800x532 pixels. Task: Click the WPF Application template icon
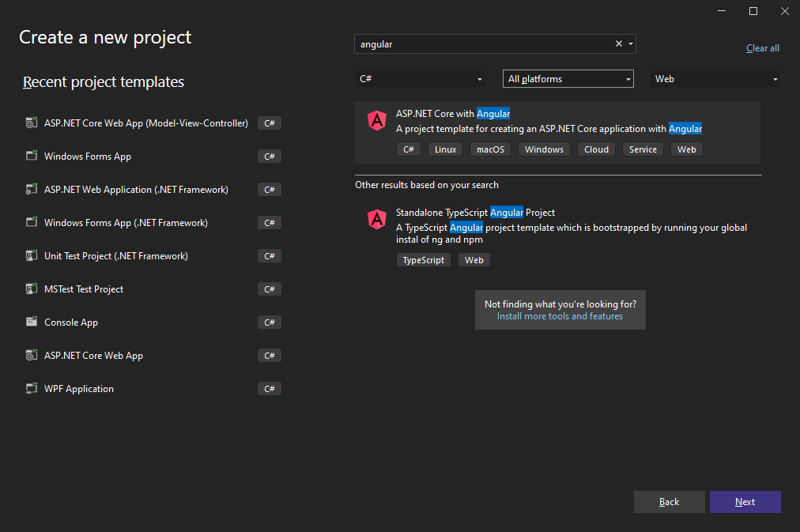pyautogui.click(x=32, y=388)
